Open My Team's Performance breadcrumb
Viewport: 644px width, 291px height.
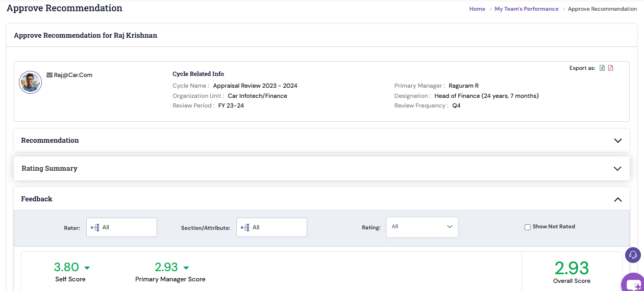point(527,9)
